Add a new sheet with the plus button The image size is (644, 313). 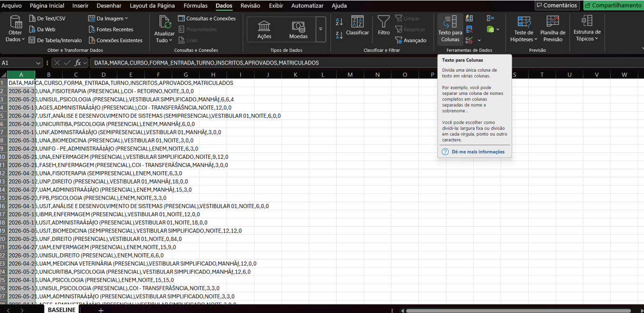coord(101,310)
